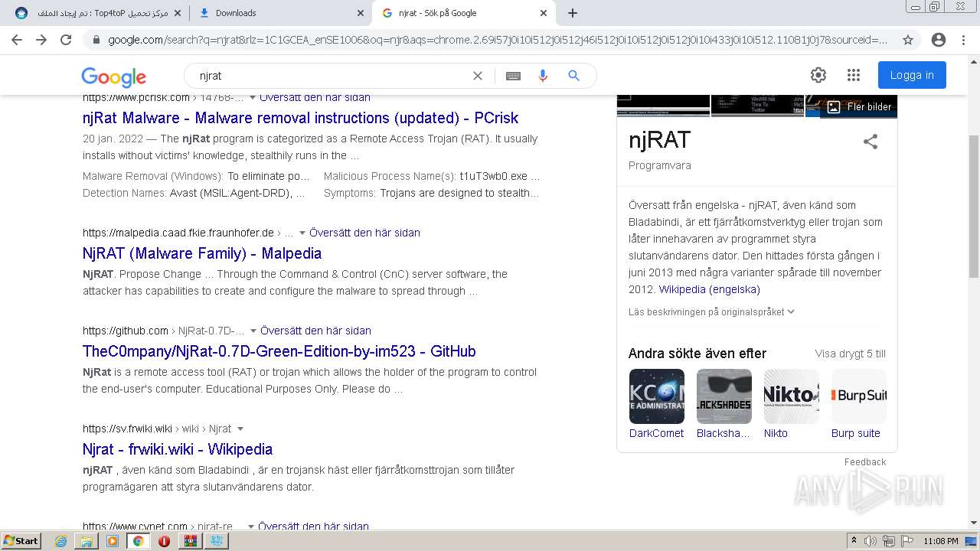Open TheC0mpany NjRat GitHub result
980x551 pixels.
click(x=279, y=351)
